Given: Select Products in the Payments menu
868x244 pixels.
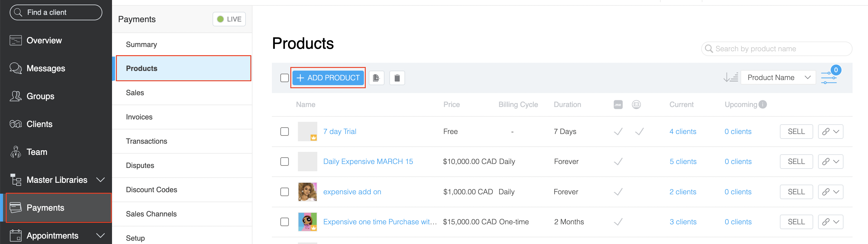Looking at the screenshot, I should click(x=182, y=69).
